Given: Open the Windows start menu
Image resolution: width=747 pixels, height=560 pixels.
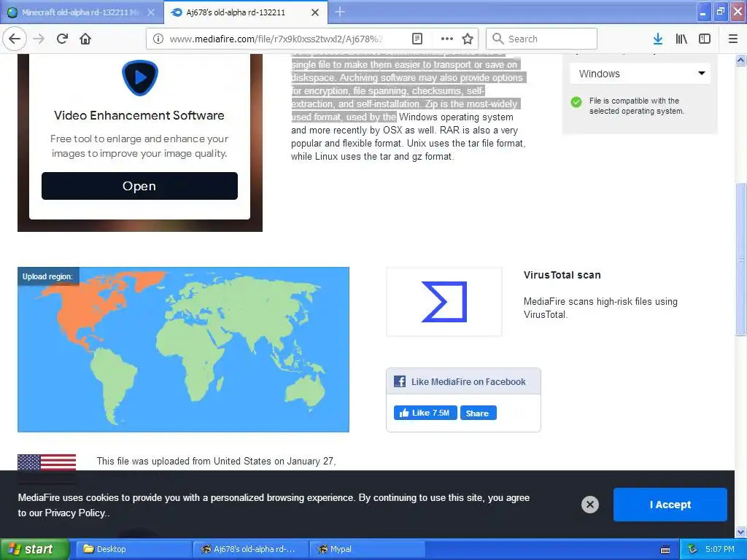Looking at the screenshot, I should pos(34,549).
